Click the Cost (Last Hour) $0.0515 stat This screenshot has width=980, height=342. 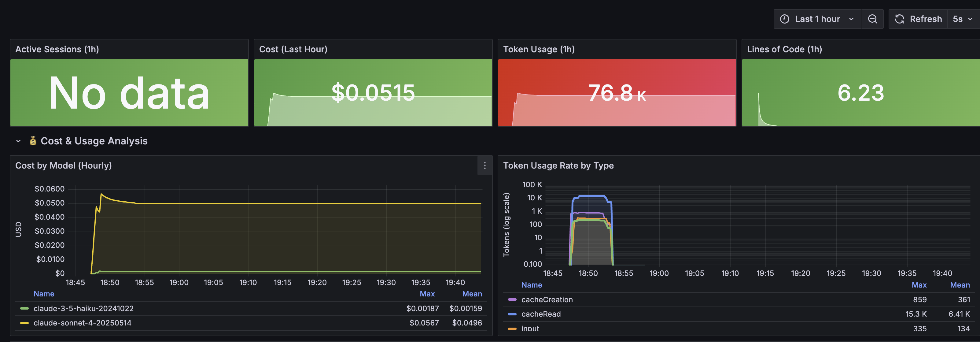click(x=373, y=93)
